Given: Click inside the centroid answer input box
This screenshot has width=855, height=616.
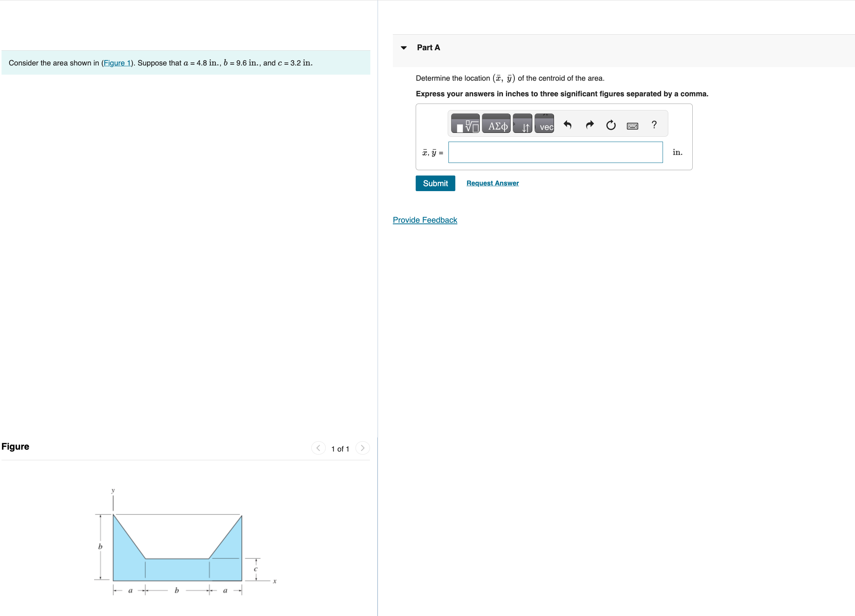Looking at the screenshot, I should tap(555, 152).
